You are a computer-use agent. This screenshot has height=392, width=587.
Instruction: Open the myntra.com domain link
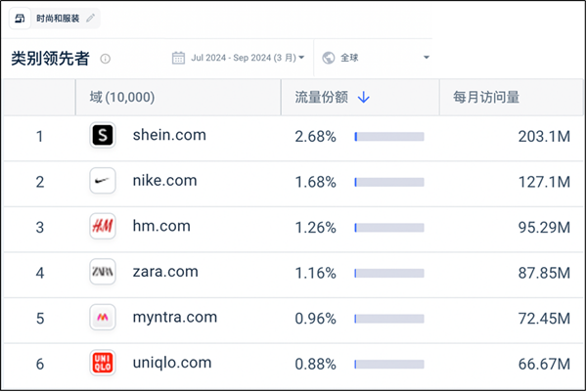[x=175, y=318]
